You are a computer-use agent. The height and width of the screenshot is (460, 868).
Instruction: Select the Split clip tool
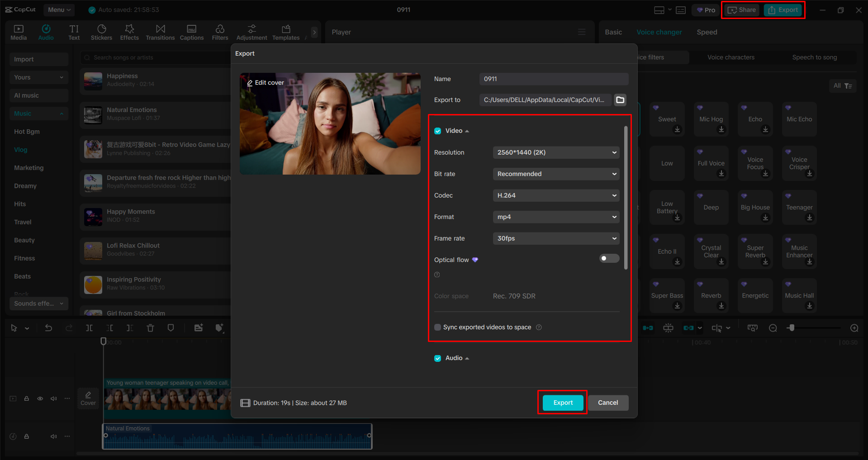coord(90,327)
